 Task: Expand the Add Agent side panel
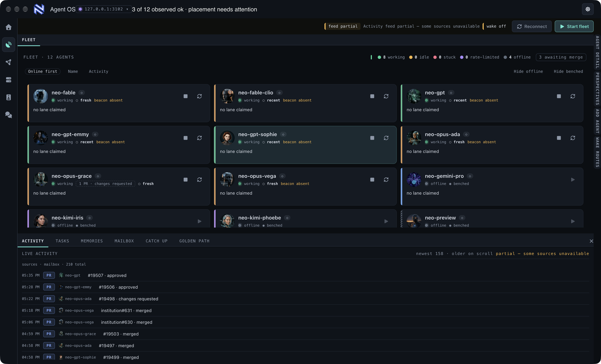pyautogui.click(x=597, y=121)
